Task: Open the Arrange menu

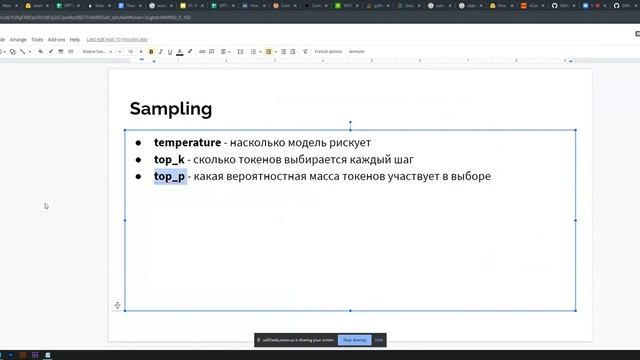Action: pos(18,40)
